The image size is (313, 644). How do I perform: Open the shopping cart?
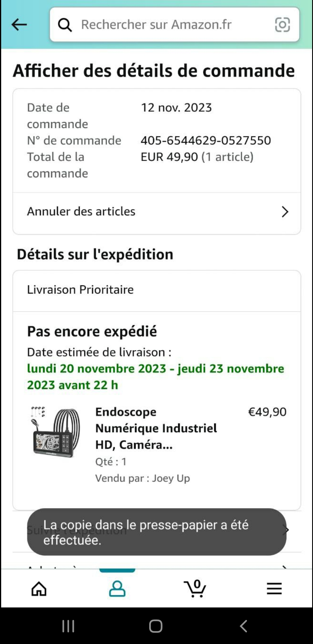(195, 589)
